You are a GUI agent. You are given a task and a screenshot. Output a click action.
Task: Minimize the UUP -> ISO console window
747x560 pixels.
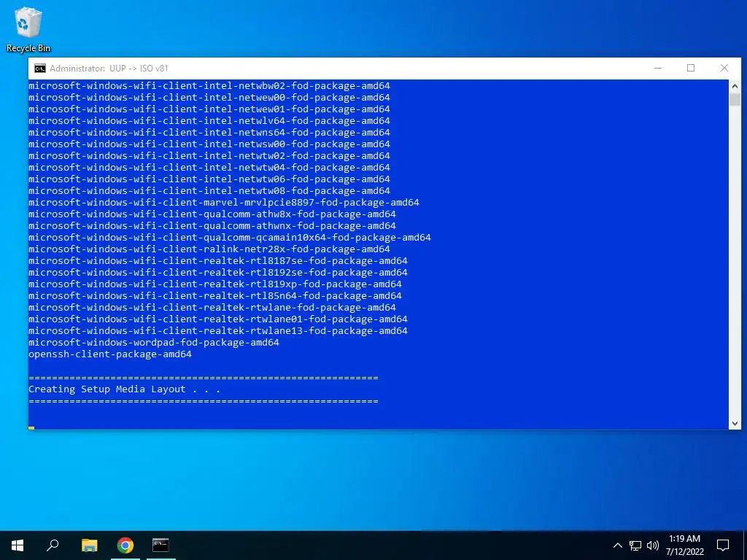point(658,68)
